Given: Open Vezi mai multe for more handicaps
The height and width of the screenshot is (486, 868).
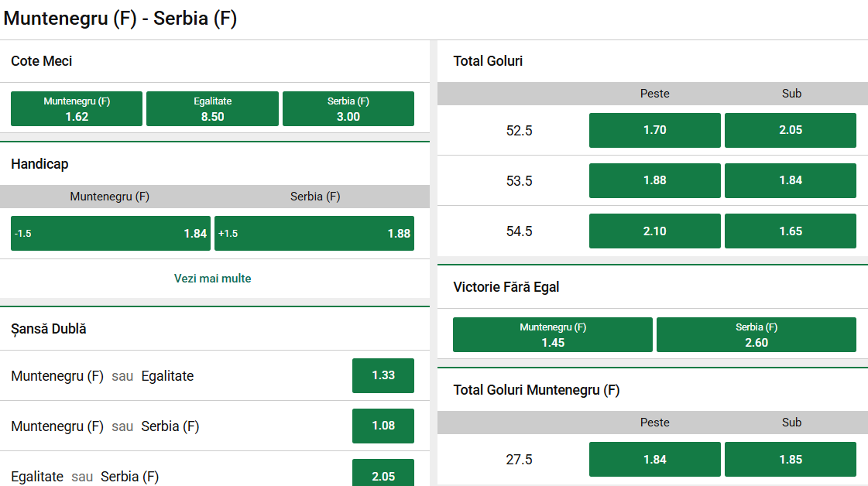Looking at the screenshot, I should click(212, 278).
